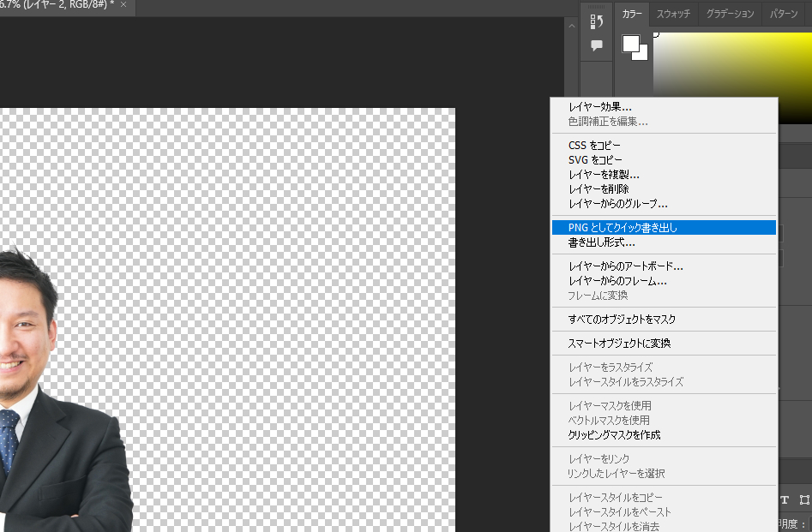The width and height of the screenshot is (812, 532).
Task: Open レイヤー効果... from the menu
Action: [599, 107]
